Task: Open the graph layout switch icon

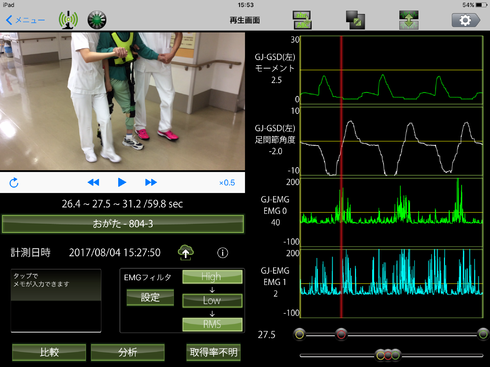Action: click(x=302, y=20)
